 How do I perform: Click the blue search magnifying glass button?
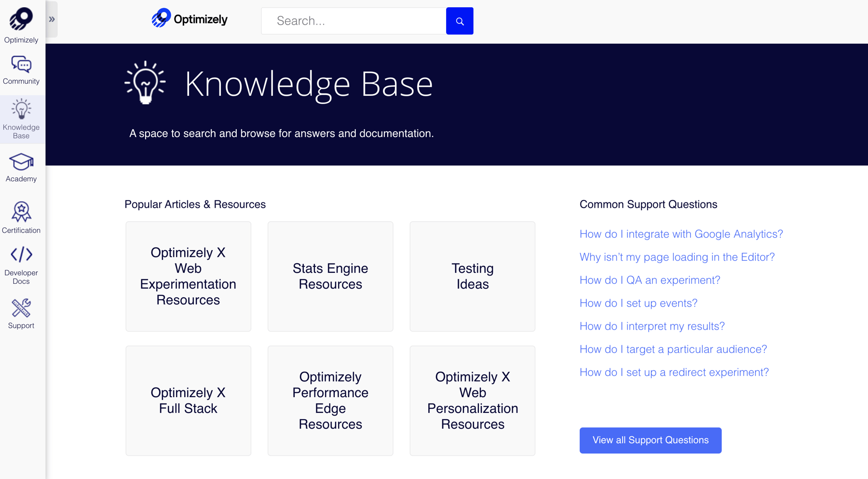[x=459, y=21]
